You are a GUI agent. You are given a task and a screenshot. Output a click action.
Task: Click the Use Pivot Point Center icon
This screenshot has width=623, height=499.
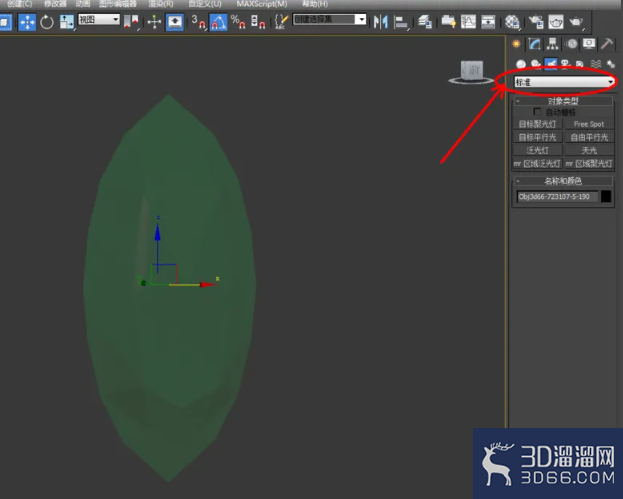tap(131, 22)
